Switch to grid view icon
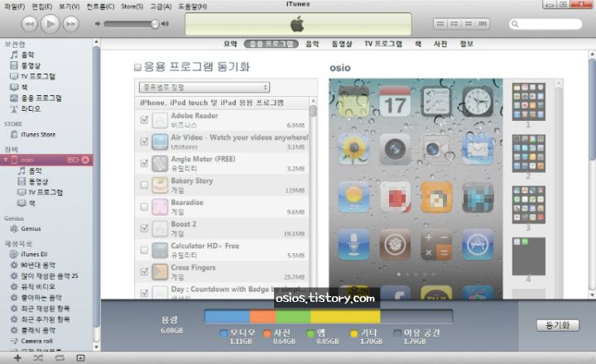Viewport: 596px width, 364px height. (x=469, y=24)
